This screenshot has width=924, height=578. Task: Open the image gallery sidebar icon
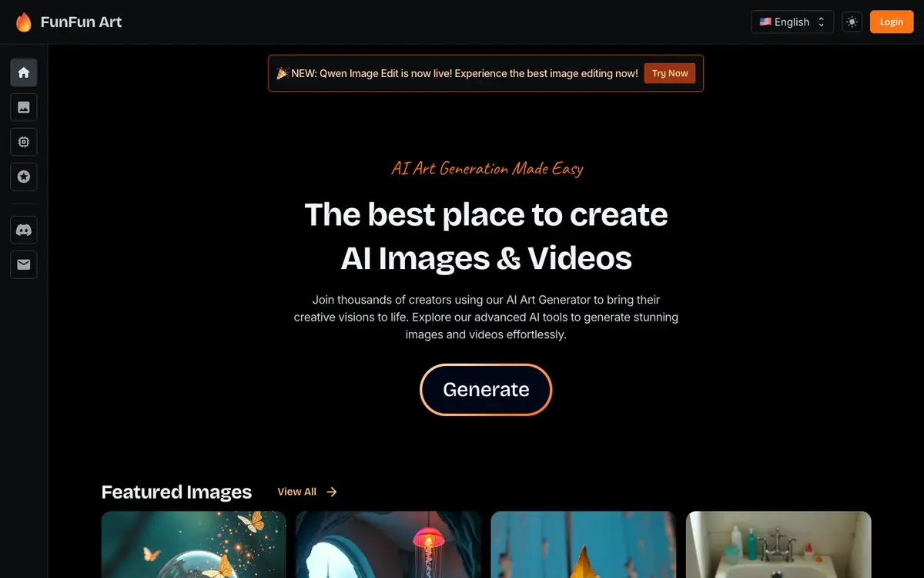24,107
